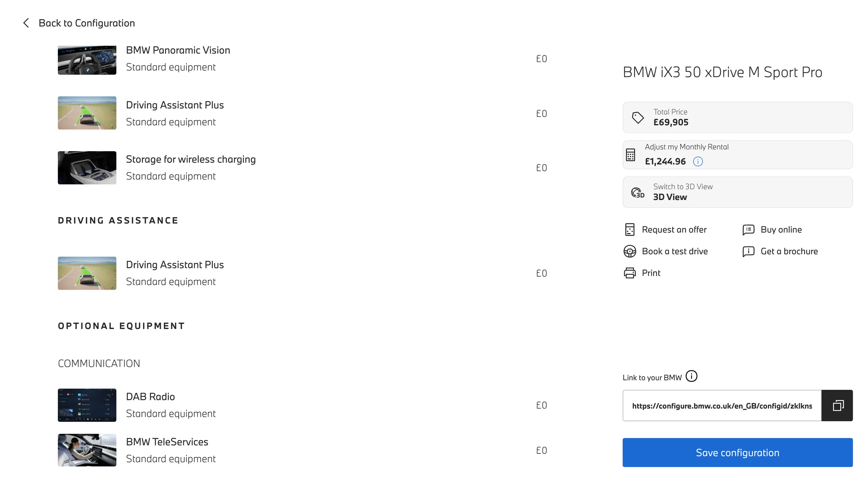The image size is (868, 482).
Task: Click the DAB Radio title
Action: tap(150, 397)
